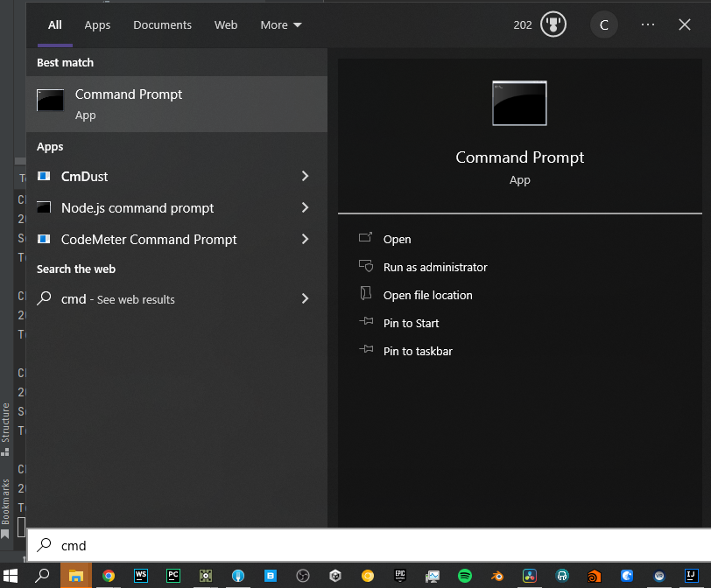Expand Node.js command prompt options arrow
This screenshot has height=588, width=711.
click(x=305, y=207)
